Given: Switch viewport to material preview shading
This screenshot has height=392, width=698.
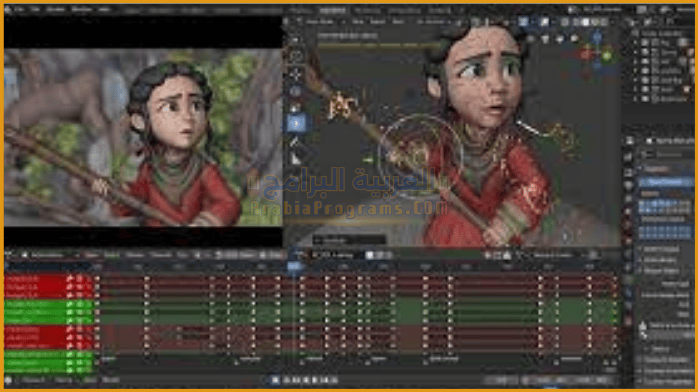Looking at the screenshot, I should [595, 22].
